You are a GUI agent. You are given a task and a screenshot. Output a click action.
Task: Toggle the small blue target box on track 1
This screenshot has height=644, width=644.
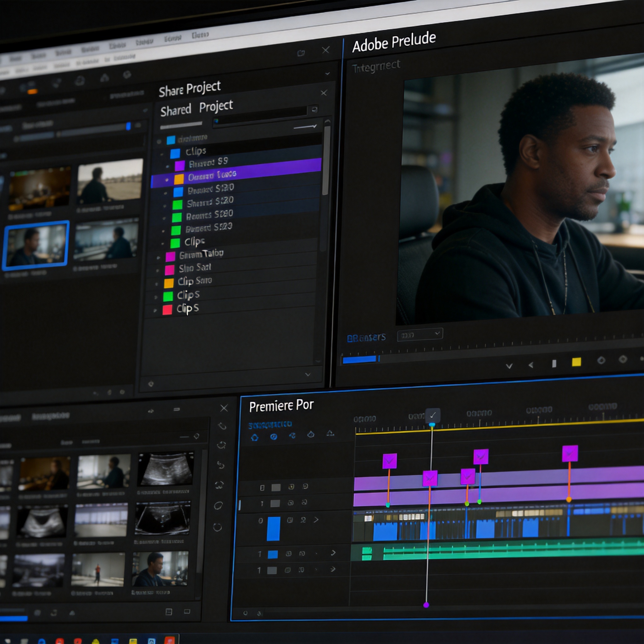tap(273, 554)
